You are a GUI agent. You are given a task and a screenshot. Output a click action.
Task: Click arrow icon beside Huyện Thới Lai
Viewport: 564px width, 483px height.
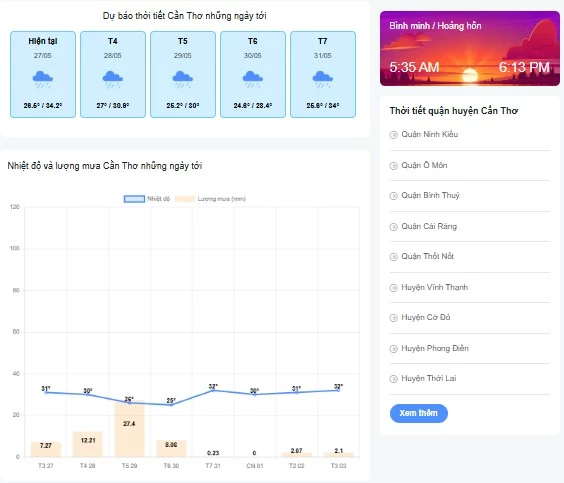tap(394, 379)
